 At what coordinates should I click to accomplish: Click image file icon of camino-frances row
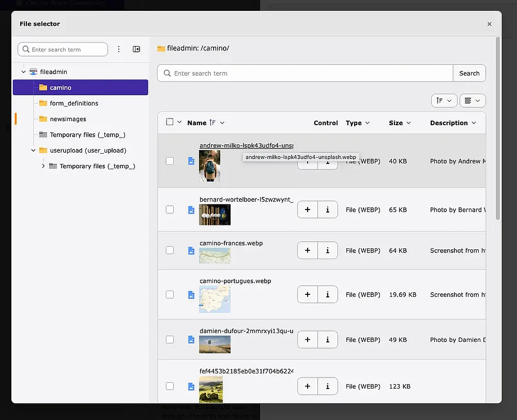click(x=191, y=250)
